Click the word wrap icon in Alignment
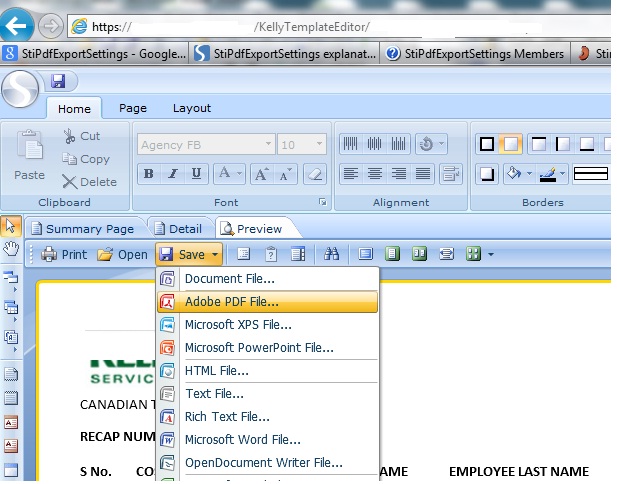Image resolution: width=617 pixels, height=484 pixels. tap(450, 174)
